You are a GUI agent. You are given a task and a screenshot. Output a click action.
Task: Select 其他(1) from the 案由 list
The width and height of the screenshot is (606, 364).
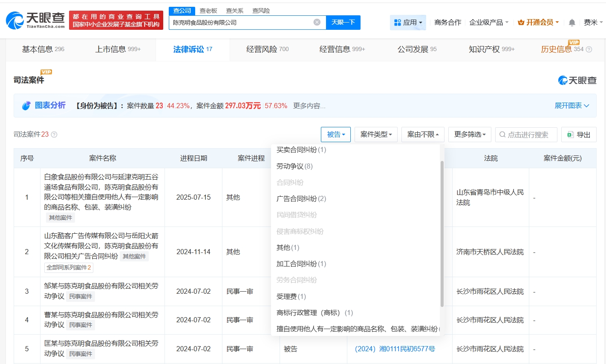(x=288, y=248)
